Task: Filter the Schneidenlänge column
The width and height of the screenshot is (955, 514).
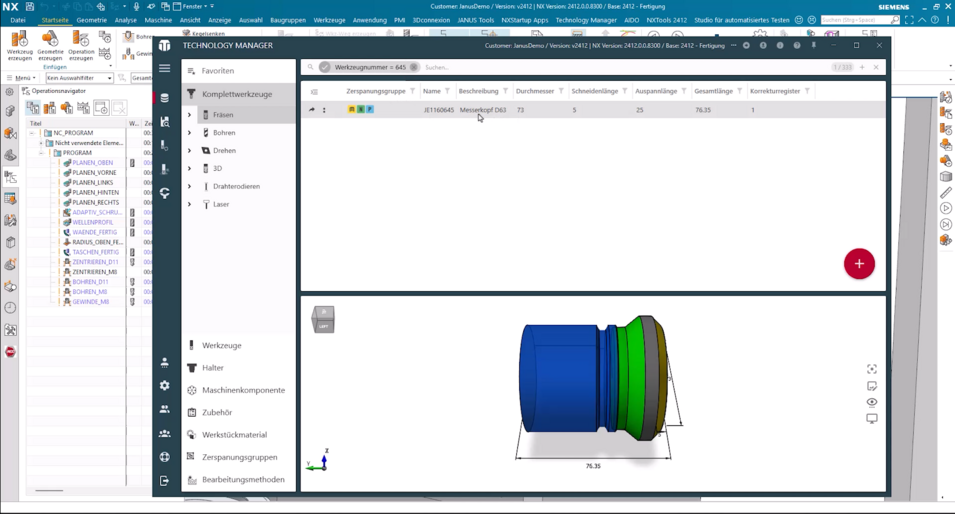Action: pos(625,91)
